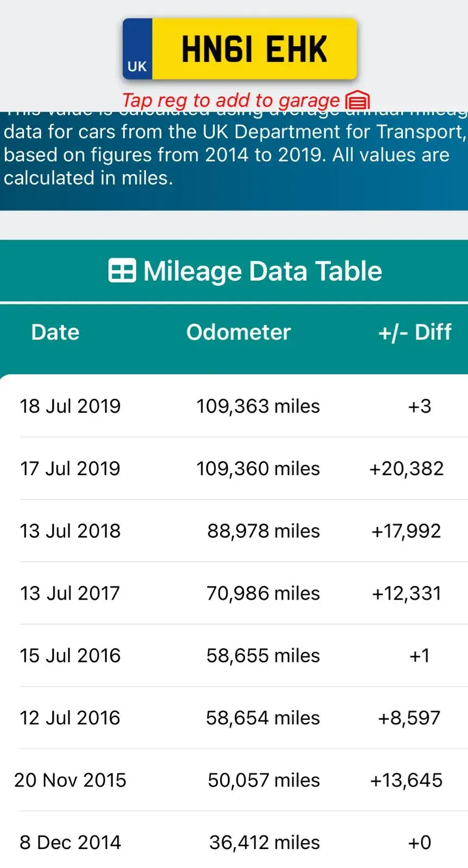Select the +/- Diff column header
This screenshot has height=868, width=468.
point(415,332)
